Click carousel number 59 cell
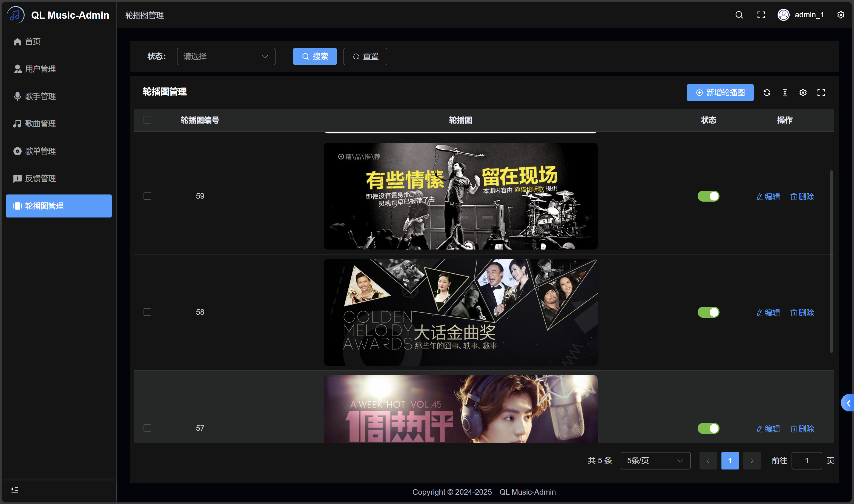 tap(200, 196)
